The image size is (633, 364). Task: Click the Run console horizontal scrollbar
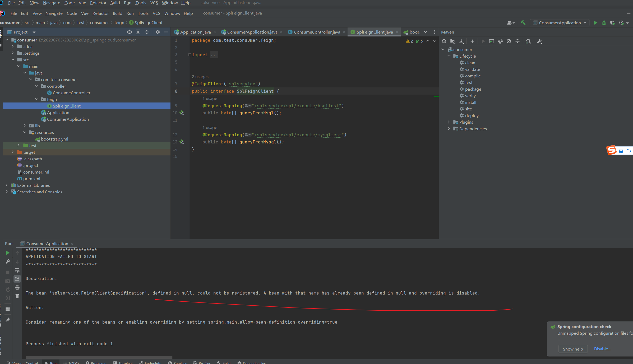(x=99, y=357)
